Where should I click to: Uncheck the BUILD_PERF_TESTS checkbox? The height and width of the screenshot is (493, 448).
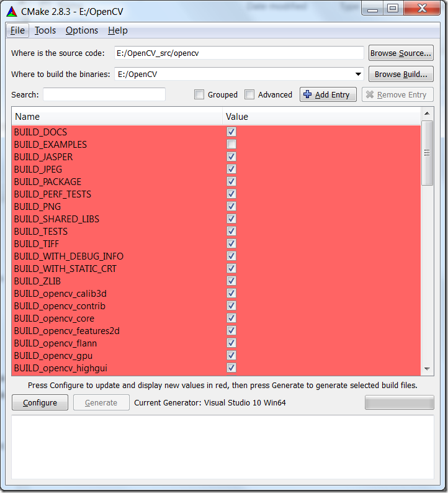click(x=231, y=194)
